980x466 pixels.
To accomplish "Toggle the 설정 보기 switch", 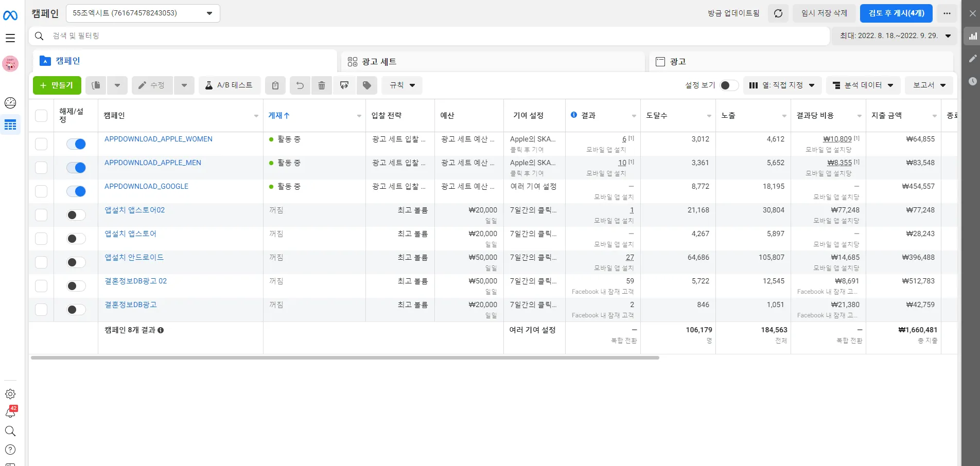I will click(729, 85).
